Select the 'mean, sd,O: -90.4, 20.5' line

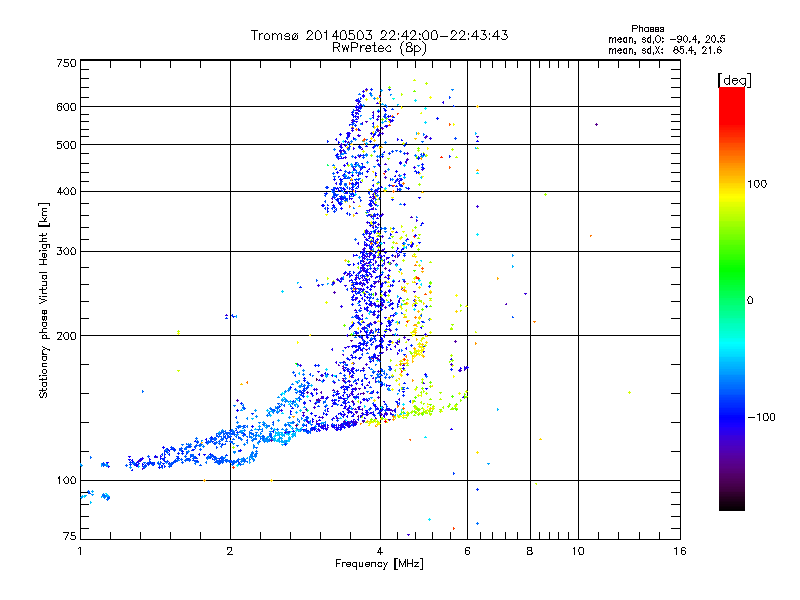(x=666, y=39)
